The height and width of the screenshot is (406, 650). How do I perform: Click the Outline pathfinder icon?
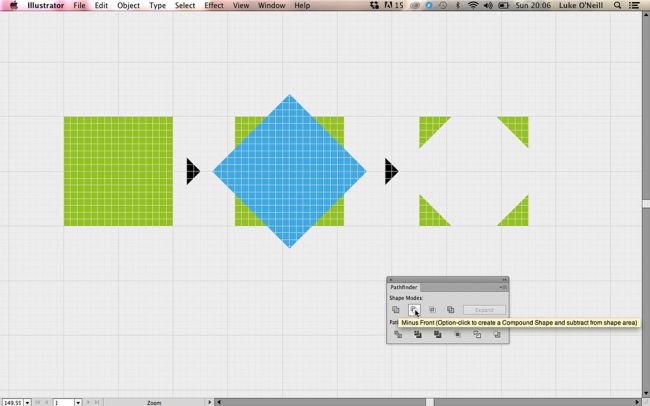[x=477, y=335]
